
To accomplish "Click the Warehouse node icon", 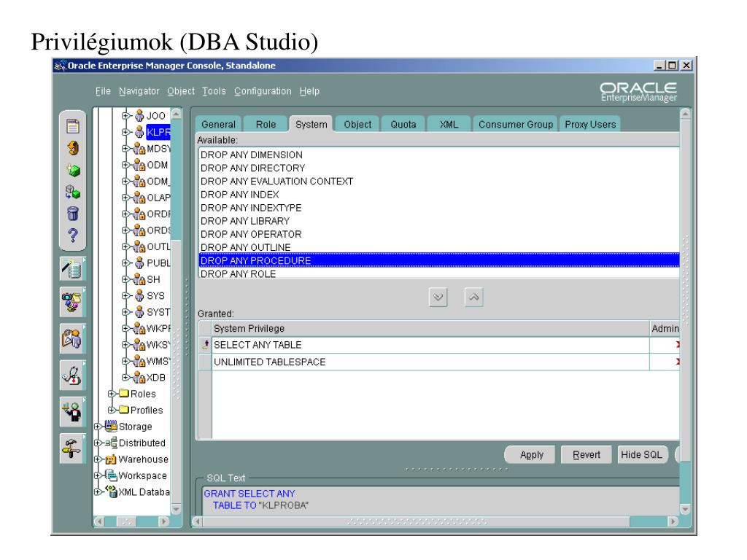I will 111,459.
